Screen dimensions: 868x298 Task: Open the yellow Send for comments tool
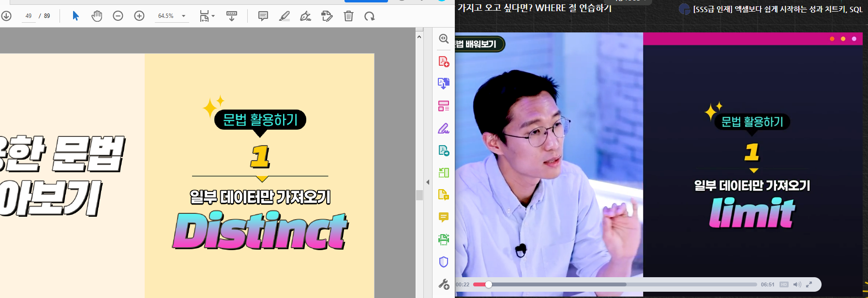pos(444,195)
